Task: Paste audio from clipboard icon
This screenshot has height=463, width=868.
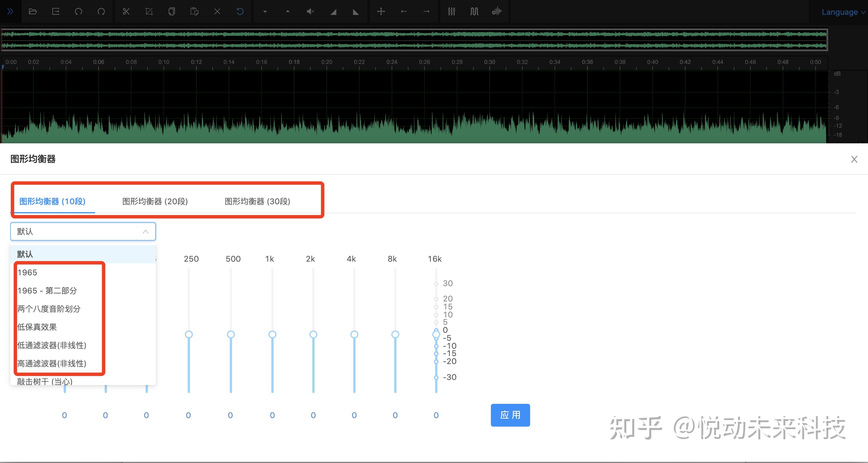Action: [x=195, y=11]
